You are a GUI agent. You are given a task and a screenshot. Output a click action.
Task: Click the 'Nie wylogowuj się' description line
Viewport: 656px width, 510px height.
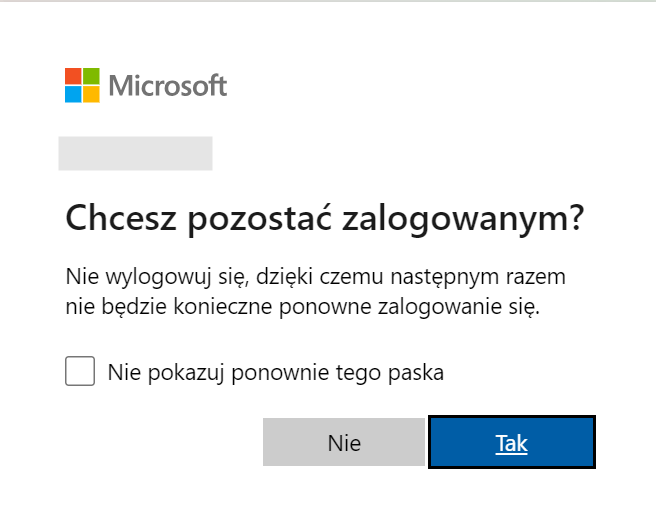[316, 278]
